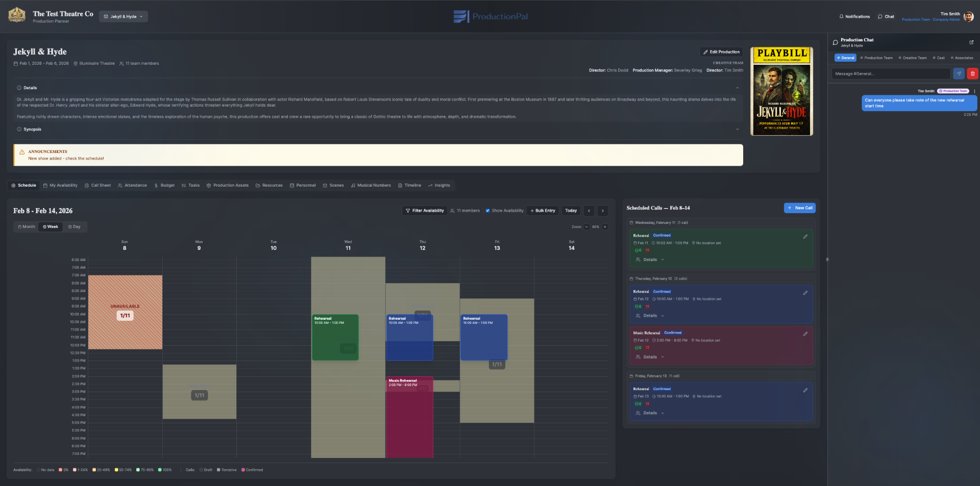Screen dimensions: 980x486
Task: Uncheck the Show Availability checkbox
Action: 487,211
